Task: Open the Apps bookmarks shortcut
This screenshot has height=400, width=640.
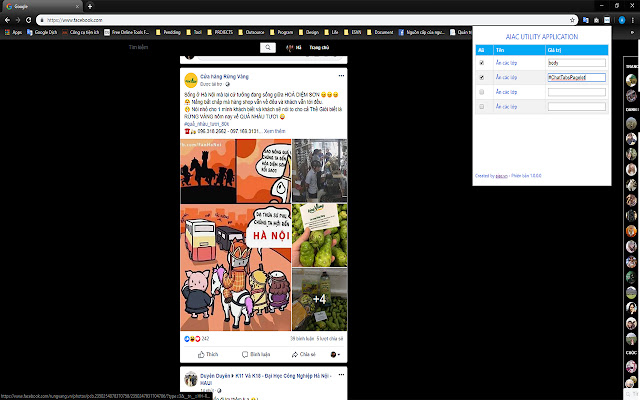Action: pyautogui.click(x=14, y=32)
